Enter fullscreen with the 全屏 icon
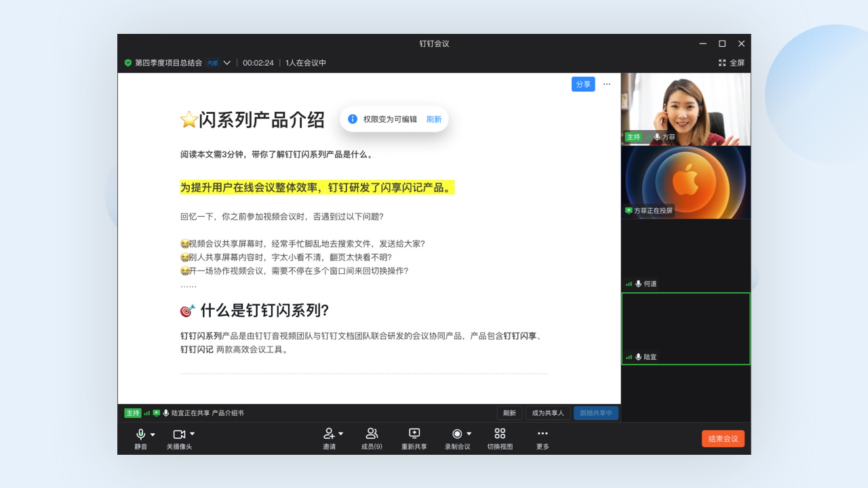This screenshot has height=488, width=868. 722,62
